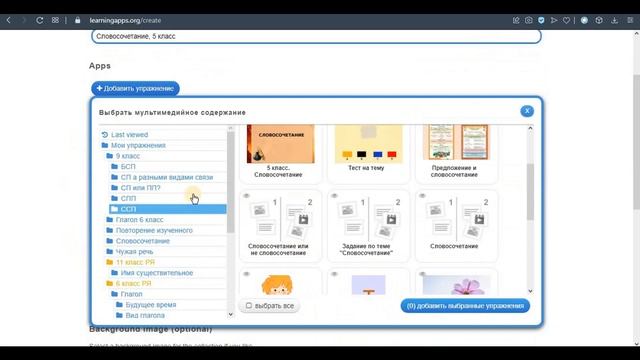
Task: Open the 'Повторение изученного' folder
Action: [154, 230]
